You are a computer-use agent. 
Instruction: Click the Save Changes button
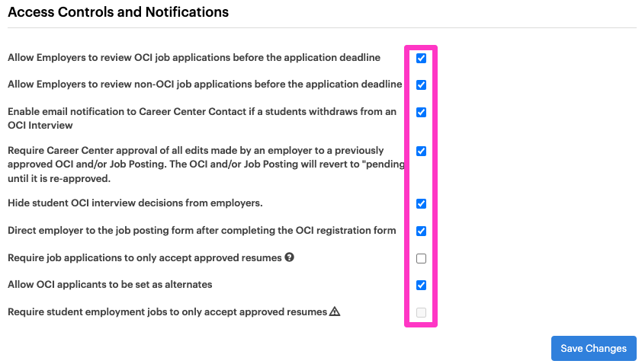click(593, 349)
